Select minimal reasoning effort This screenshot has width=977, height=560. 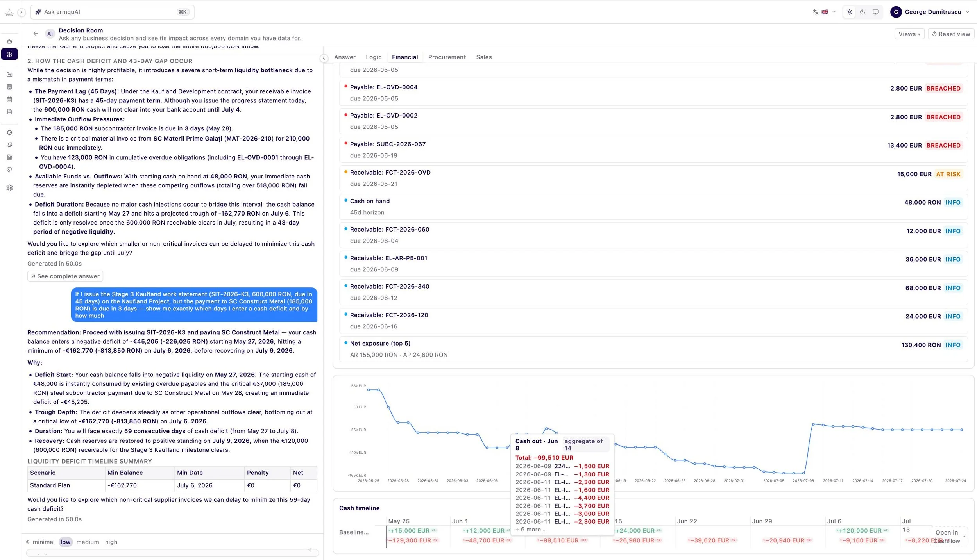(43, 542)
